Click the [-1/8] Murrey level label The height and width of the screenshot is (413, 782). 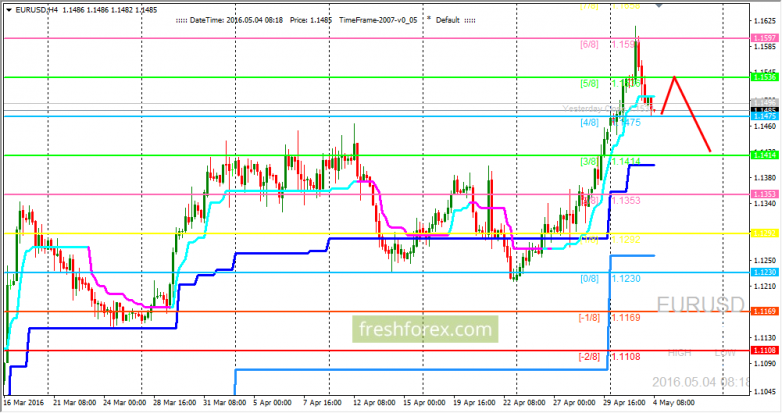tap(589, 318)
